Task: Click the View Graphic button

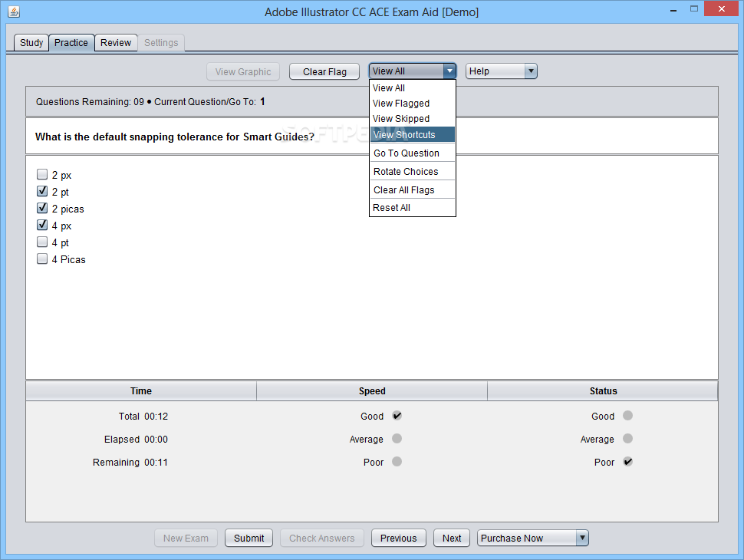Action: pos(243,71)
